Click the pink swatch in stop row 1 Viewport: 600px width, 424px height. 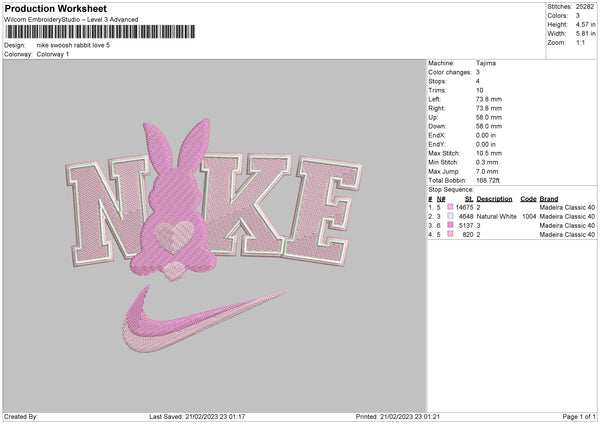tap(450, 207)
